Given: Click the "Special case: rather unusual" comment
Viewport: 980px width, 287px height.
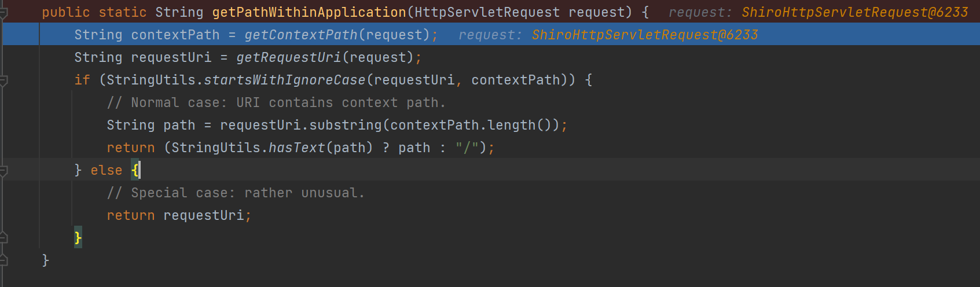Looking at the screenshot, I should click(236, 193).
